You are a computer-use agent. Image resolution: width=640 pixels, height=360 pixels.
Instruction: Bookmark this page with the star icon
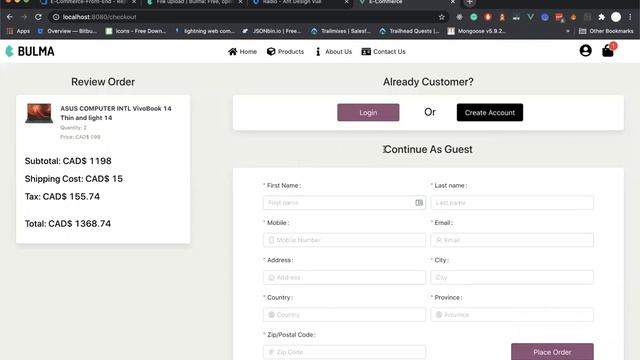pyautogui.click(x=441, y=17)
